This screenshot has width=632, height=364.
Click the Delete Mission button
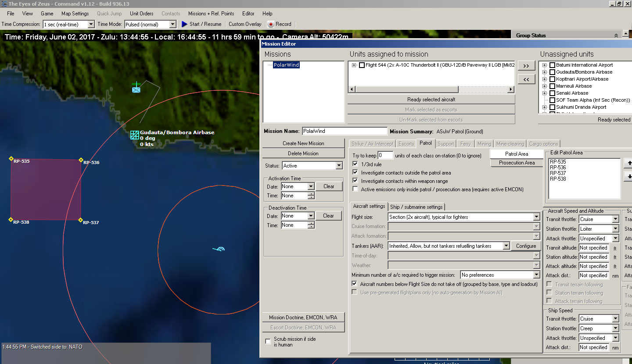(303, 153)
